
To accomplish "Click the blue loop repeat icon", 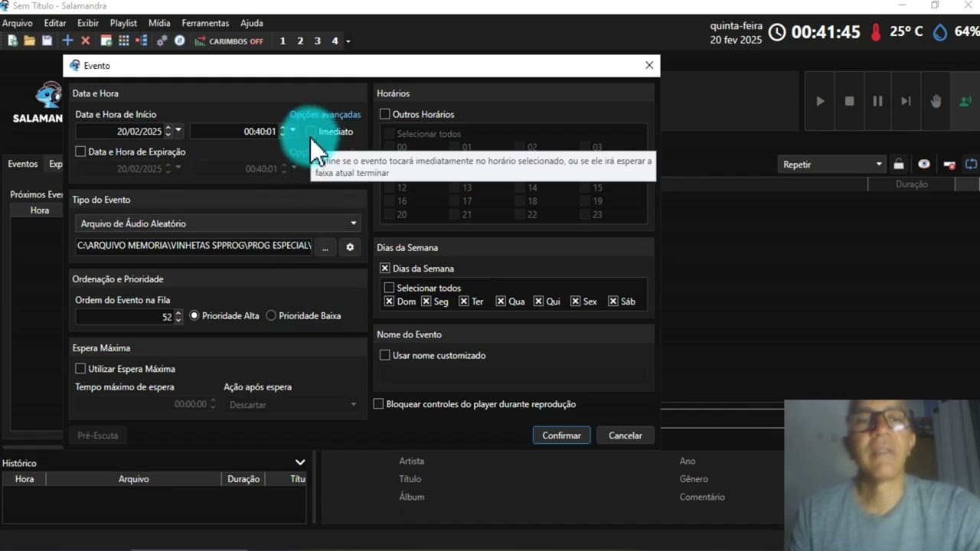I will pyautogui.click(x=972, y=165).
